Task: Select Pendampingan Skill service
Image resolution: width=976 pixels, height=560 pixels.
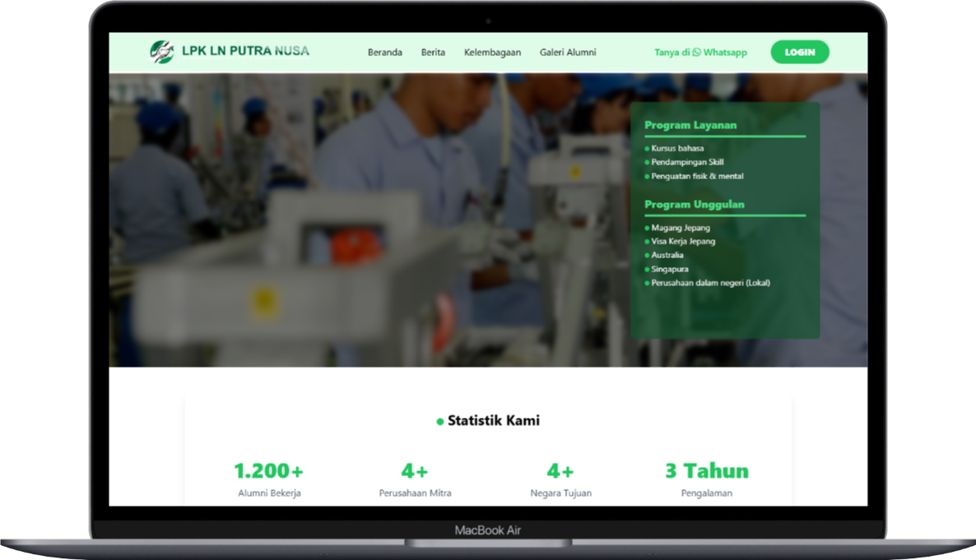Action: 687,163
